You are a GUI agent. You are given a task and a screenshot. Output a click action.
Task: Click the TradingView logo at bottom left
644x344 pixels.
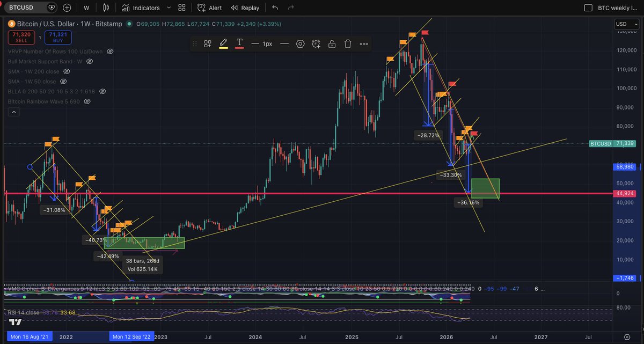click(x=15, y=322)
